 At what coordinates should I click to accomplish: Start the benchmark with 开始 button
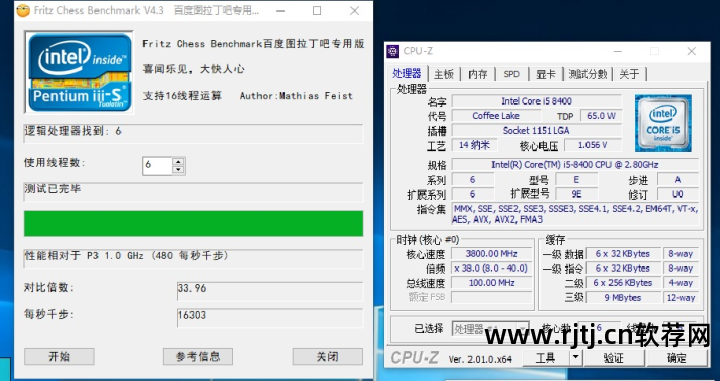tap(59, 356)
